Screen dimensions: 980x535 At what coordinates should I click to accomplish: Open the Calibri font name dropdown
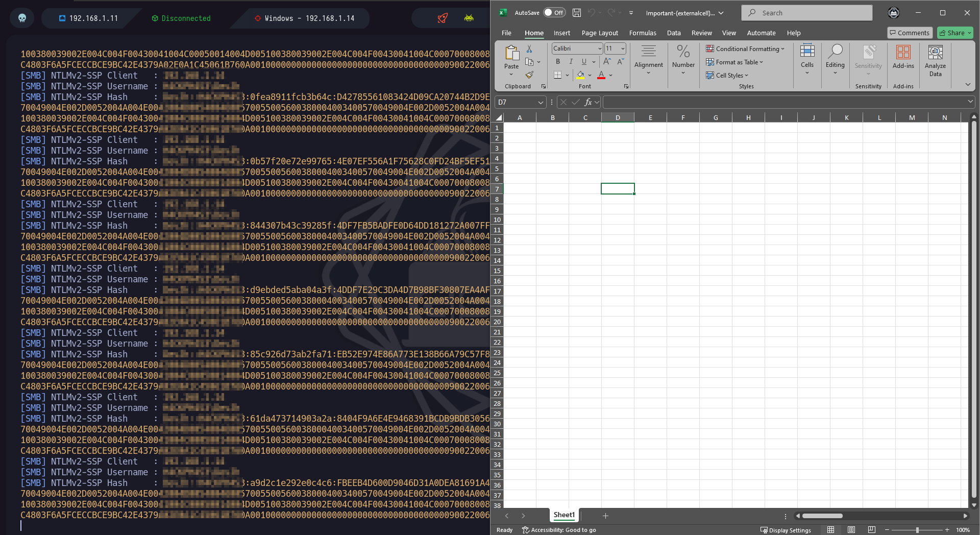[x=600, y=48]
